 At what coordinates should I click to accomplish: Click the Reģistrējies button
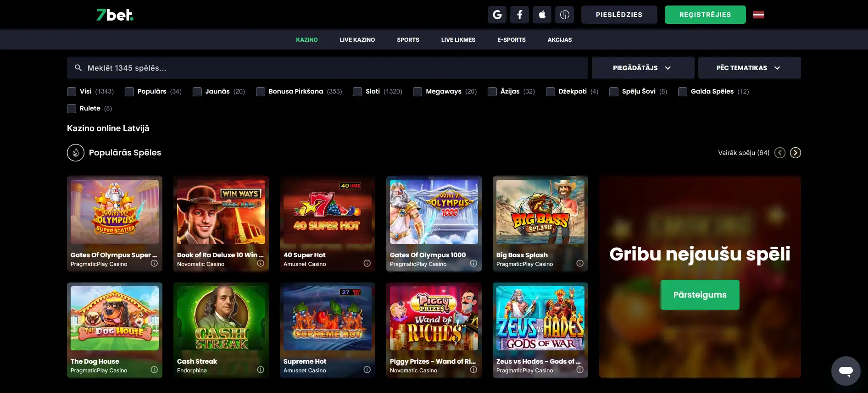705,15
